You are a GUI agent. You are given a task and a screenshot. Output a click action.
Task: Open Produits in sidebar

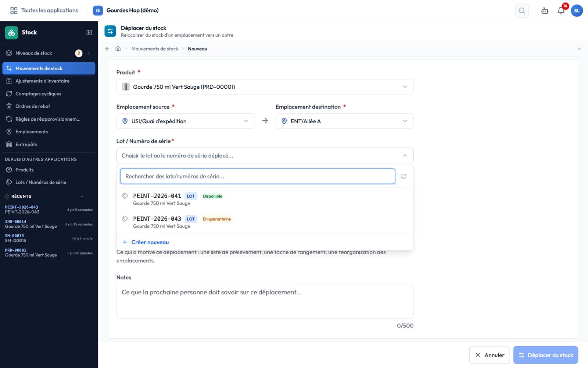pyautogui.click(x=49, y=170)
